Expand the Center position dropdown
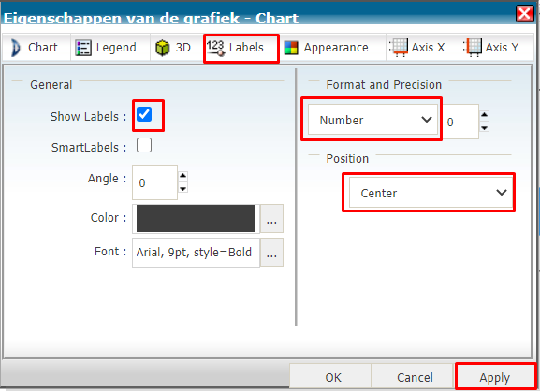The height and width of the screenshot is (392, 540). [431, 193]
